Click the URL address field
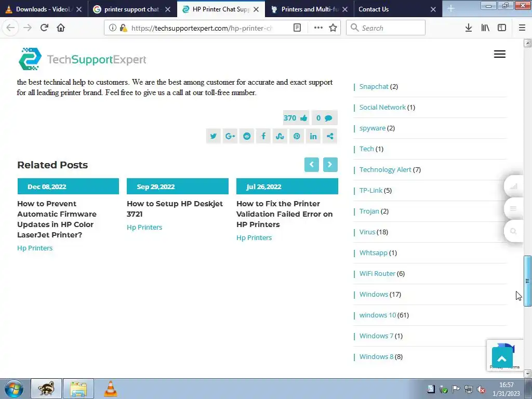The height and width of the screenshot is (399, 532). click(x=202, y=28)
